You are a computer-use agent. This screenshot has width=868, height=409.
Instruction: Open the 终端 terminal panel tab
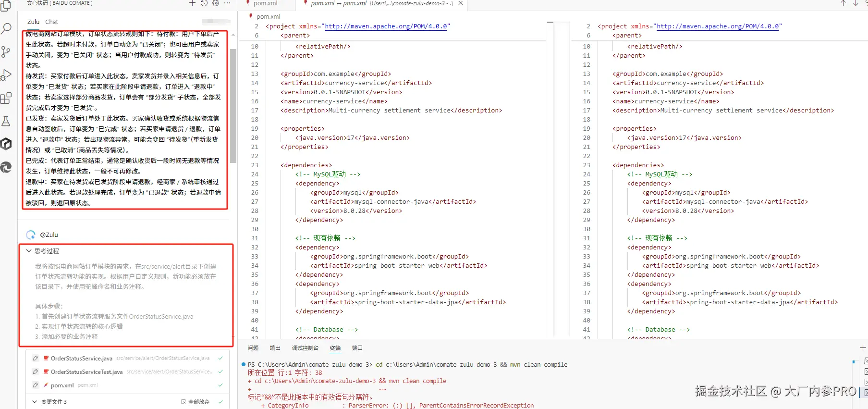335,348
